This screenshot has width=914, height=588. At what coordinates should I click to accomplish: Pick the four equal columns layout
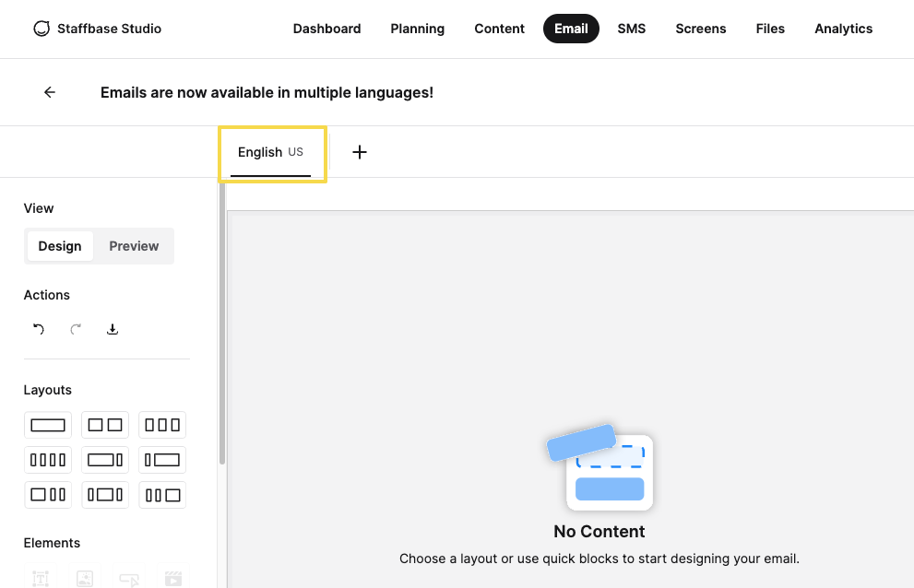click(x=48, y=460)
